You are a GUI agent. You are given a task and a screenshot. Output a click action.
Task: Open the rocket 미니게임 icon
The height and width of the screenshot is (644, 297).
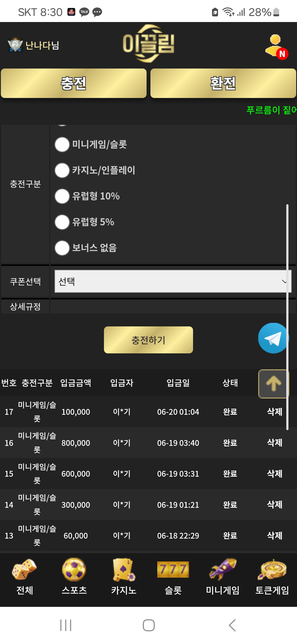222,569
